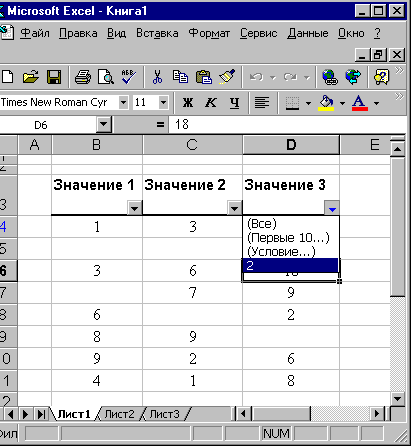Choose the (Условие...) filter option
The image size is (412, 447).
pos(281,252)
